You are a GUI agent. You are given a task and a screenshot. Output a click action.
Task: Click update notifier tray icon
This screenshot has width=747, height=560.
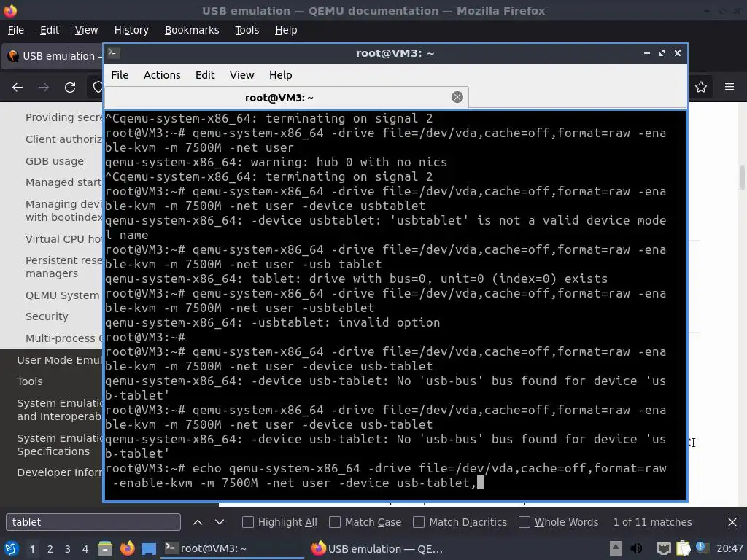pyautogui.click(x=702, y=547)
